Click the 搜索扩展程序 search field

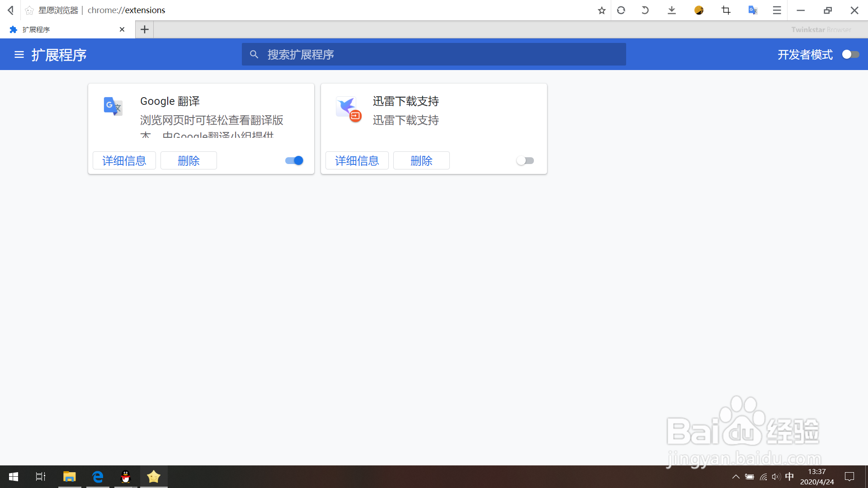point(434,55)
